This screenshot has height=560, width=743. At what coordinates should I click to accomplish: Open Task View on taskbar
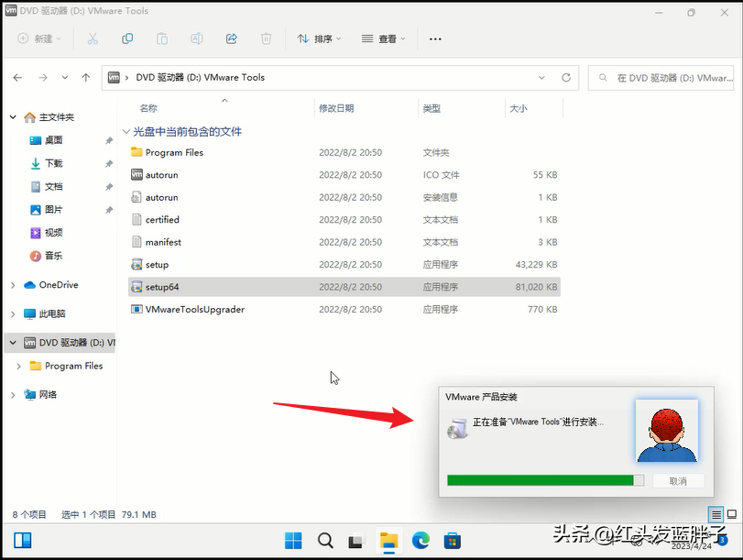click(355, 541)
